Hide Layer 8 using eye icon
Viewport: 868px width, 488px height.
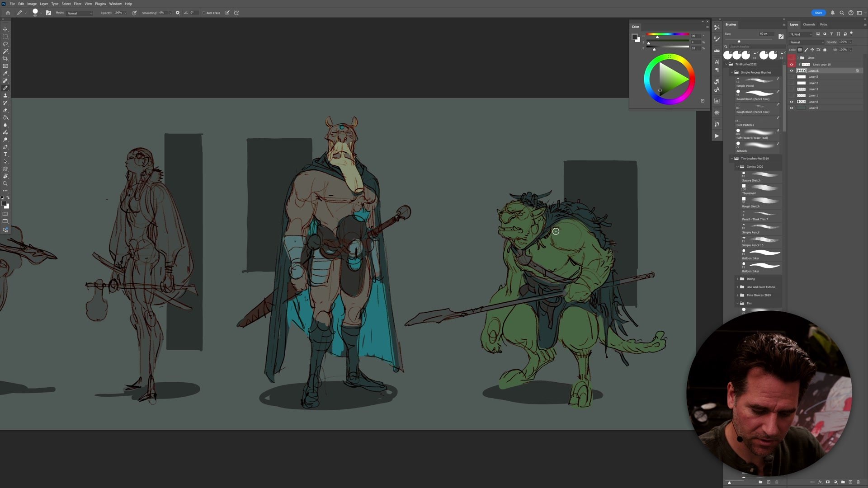point(791,102)
